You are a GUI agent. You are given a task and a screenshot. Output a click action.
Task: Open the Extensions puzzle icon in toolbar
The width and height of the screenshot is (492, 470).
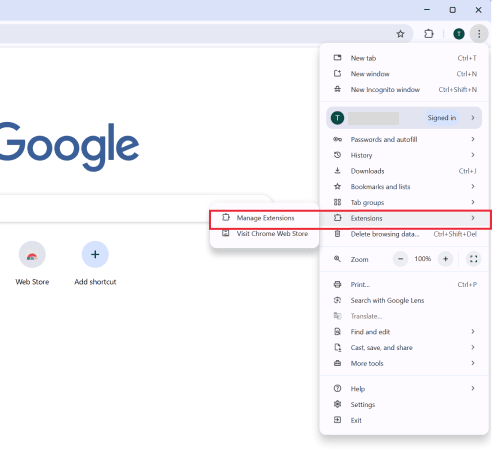[429, 34]
